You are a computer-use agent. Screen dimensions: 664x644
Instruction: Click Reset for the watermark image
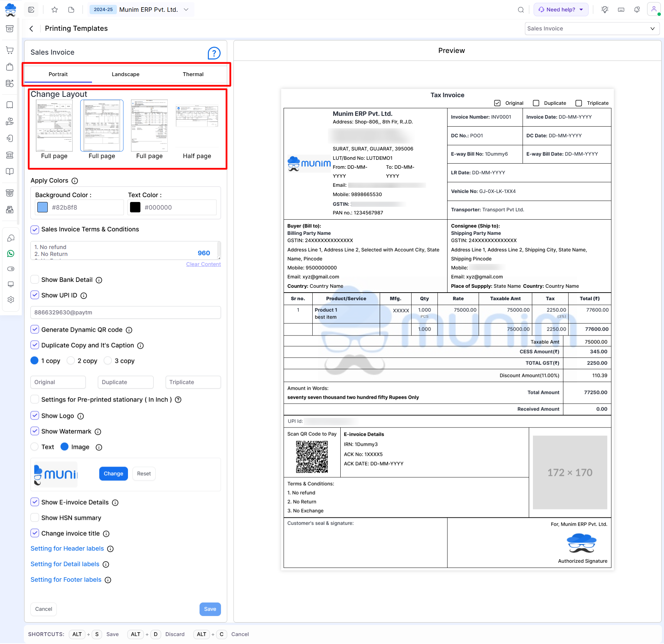pos(144,474)
